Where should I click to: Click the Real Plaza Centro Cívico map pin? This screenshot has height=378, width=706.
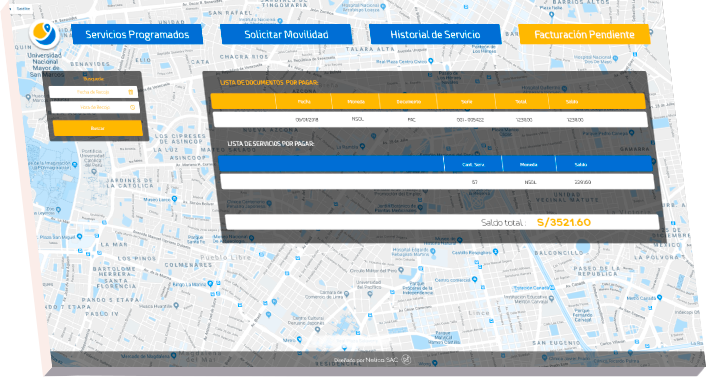tap(431, 61)
